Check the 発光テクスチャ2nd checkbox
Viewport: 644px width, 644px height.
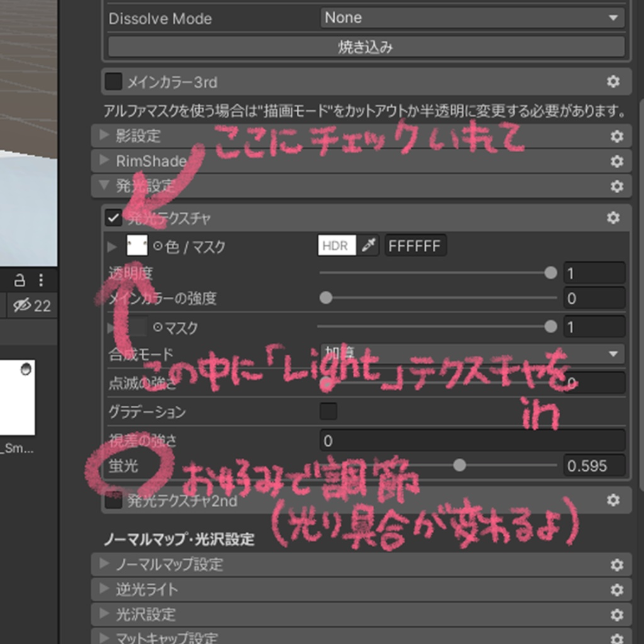114,499
